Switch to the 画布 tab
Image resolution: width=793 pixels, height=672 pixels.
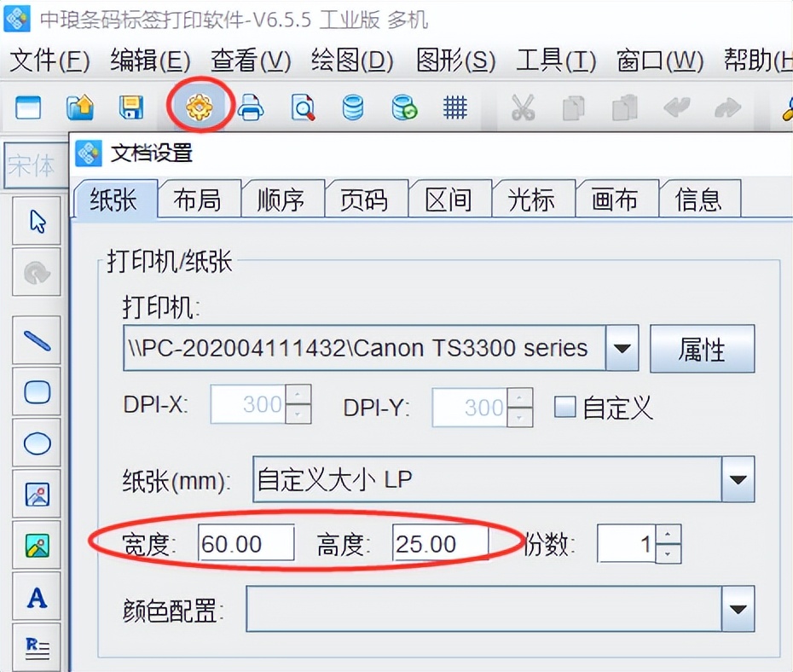pos(616,199)
